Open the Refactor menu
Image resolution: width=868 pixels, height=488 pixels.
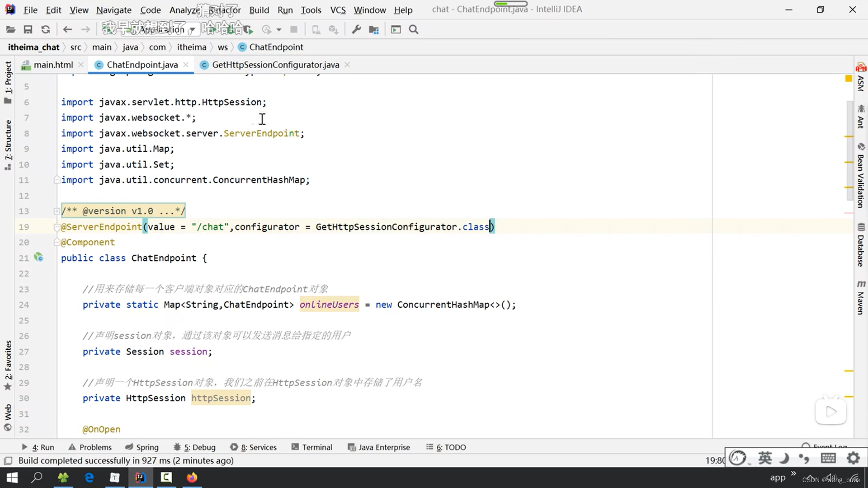(x=225, y=10)
